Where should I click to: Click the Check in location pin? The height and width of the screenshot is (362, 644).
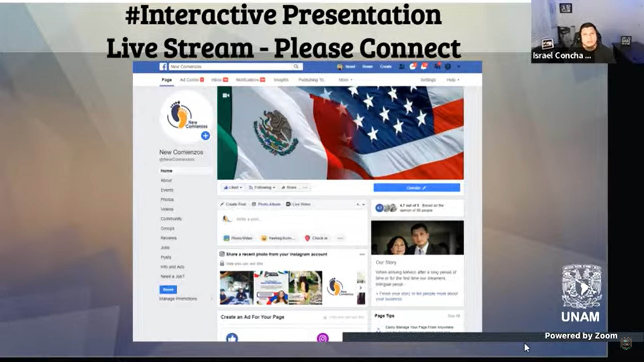tap(308, 238)
